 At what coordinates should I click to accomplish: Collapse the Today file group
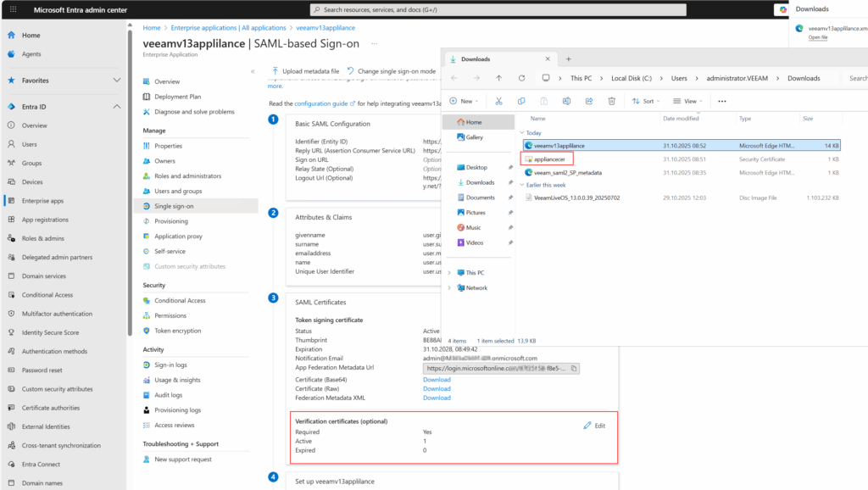click(x=521, y=133)
